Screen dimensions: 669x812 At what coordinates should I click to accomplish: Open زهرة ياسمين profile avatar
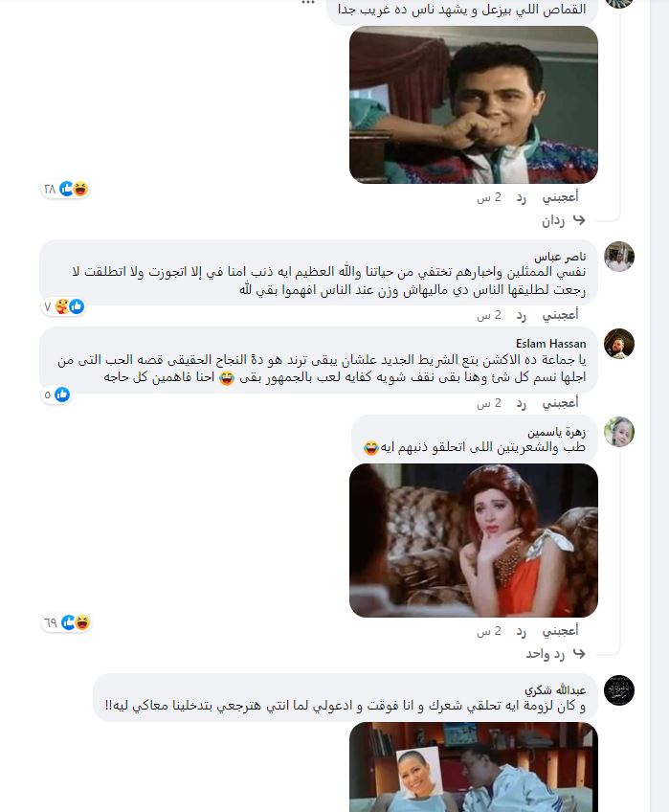click(619, 431)
